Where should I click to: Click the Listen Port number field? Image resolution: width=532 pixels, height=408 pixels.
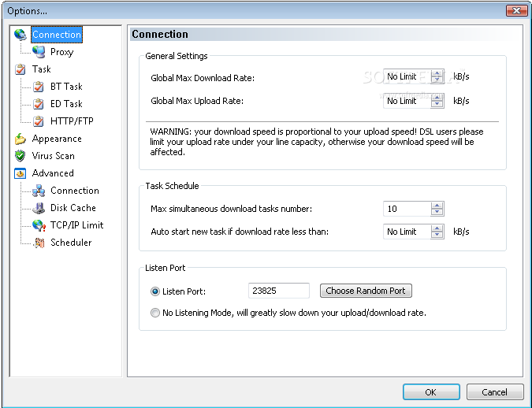(x=279, y=291)
